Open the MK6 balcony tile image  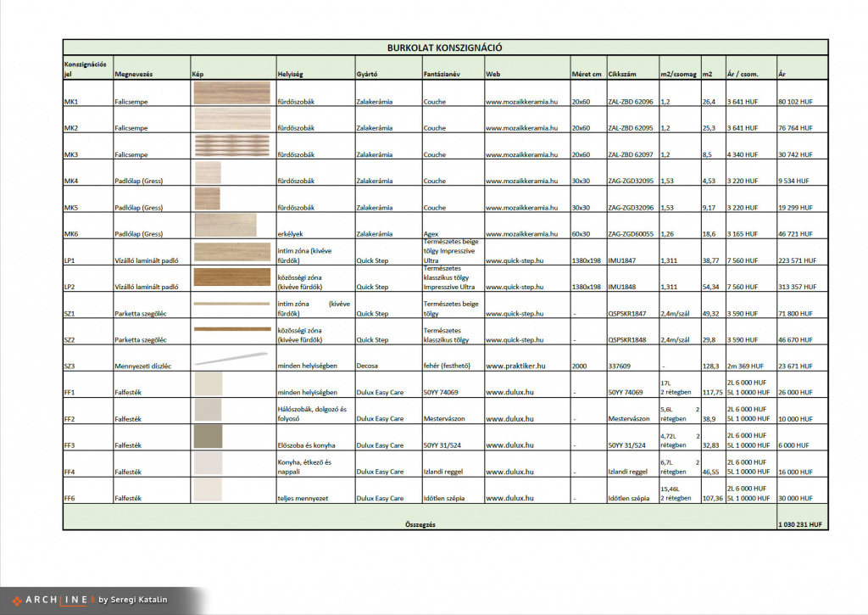(225, 225)
